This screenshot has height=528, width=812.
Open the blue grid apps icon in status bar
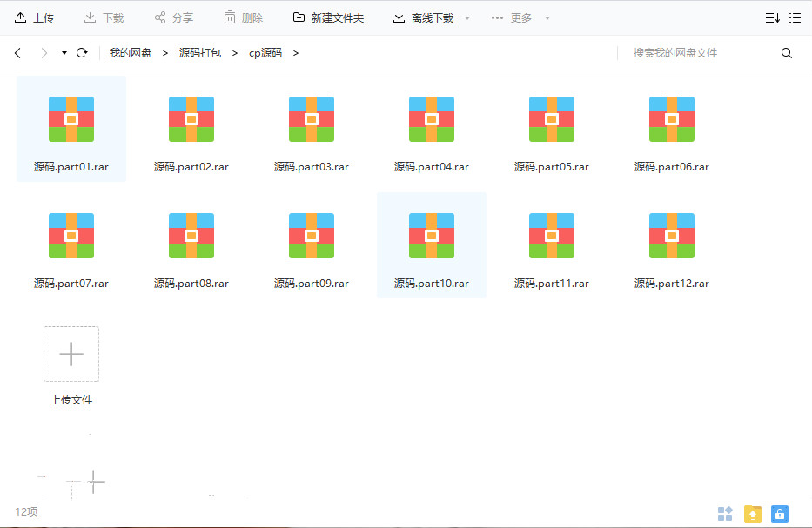pyautogui.click(x=725, y=513)
